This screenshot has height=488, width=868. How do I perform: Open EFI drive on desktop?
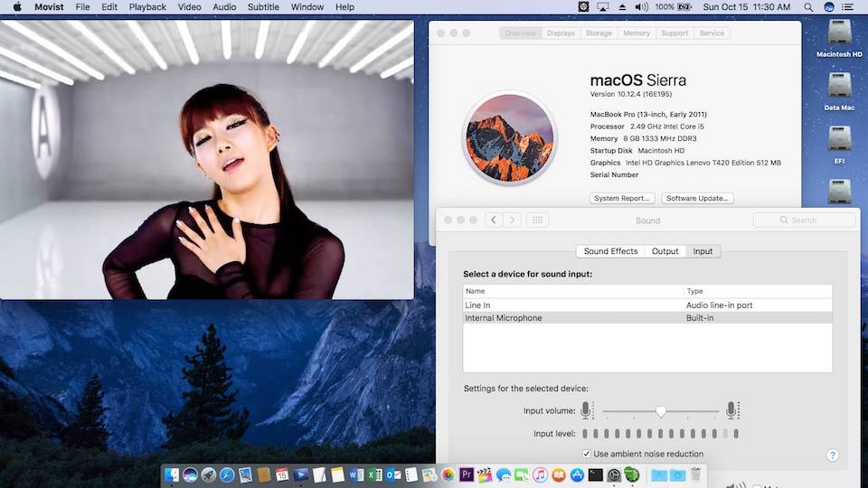tap(839, 145)
